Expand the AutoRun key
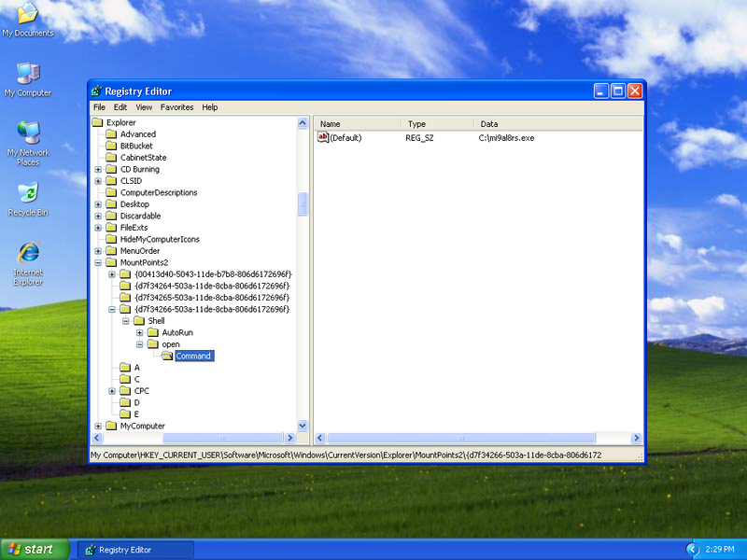747x560 pixels. click(x=139, y=333)
